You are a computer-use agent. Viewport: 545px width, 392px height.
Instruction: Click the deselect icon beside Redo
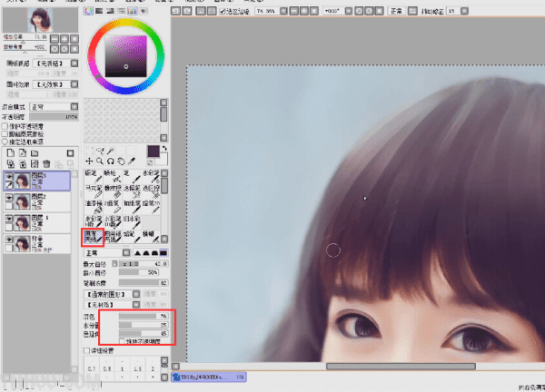pos(201,11)
